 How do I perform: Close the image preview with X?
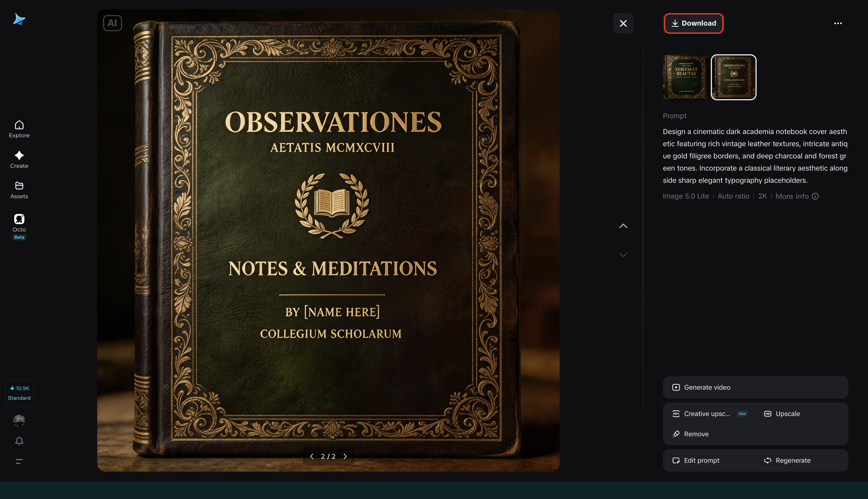623,23
